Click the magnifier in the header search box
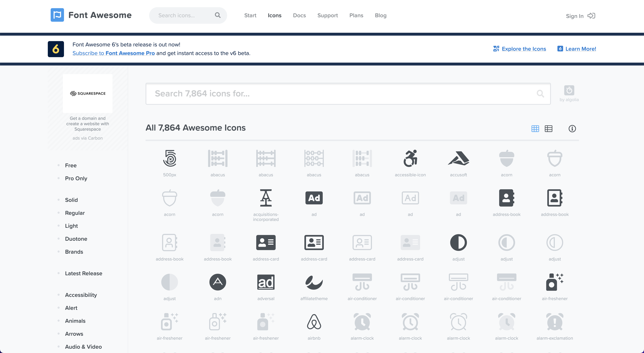This screenshot has width=644, height=353. [217, 15]
